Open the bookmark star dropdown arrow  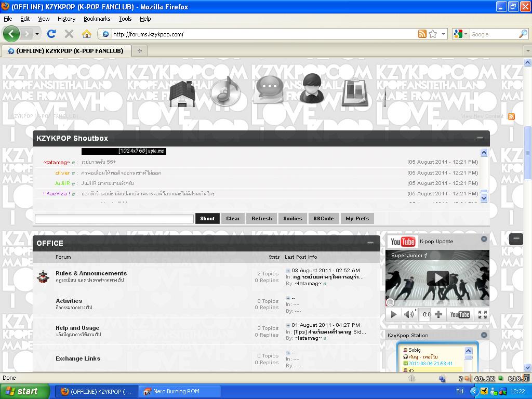pyautogui.click(x=443, y=34)
